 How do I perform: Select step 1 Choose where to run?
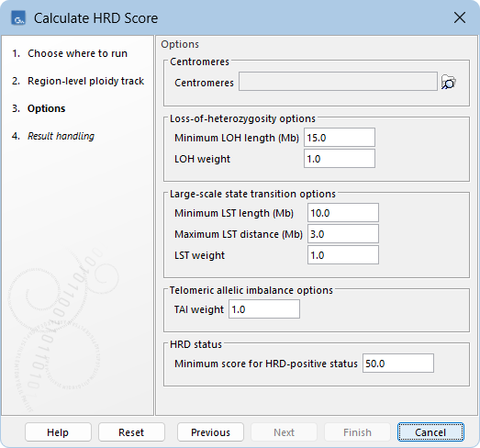click(70, 53)
